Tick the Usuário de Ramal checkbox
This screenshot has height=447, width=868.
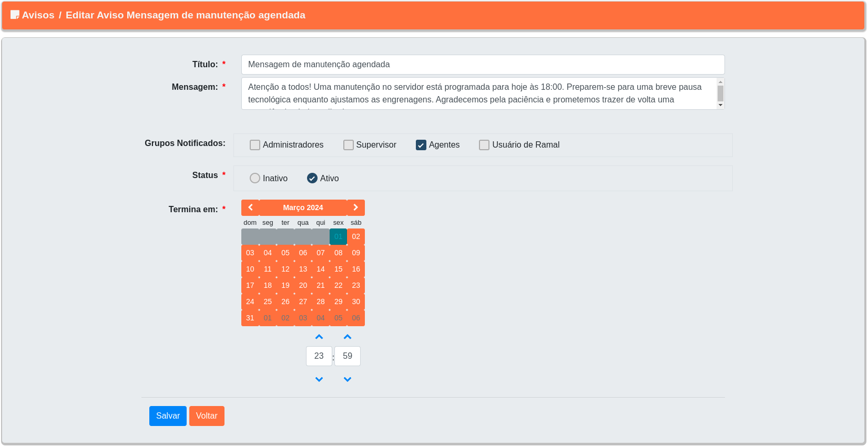click(x=484, y=145)
